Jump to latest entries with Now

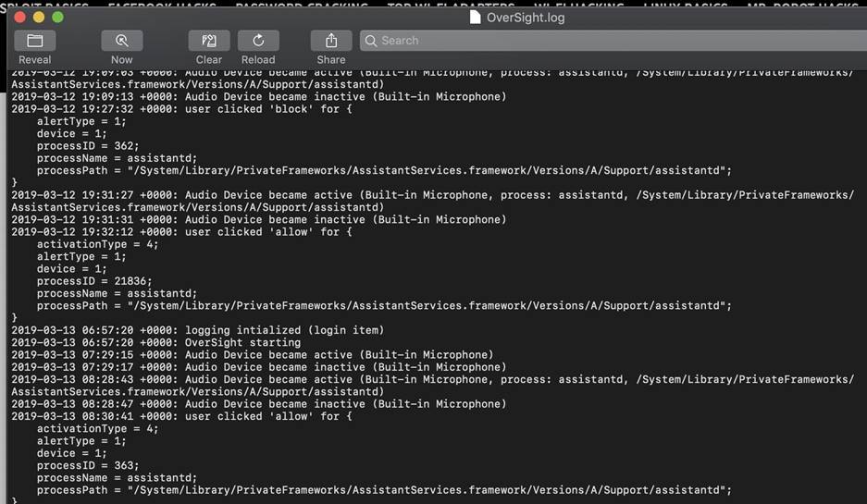click(x=121, y=41)
